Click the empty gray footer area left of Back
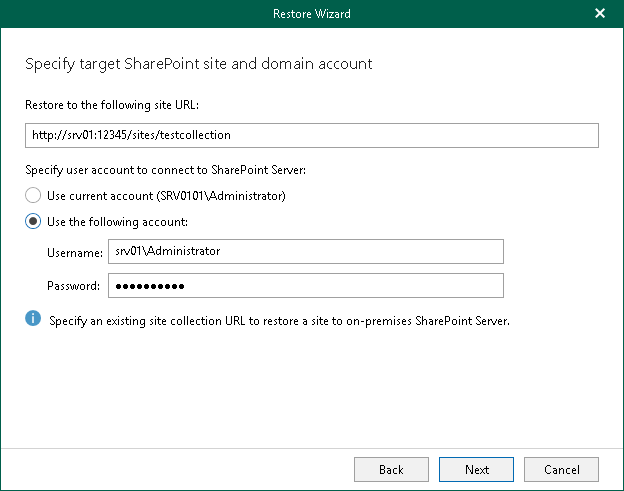The image size is (624, 491). point(180,469)
